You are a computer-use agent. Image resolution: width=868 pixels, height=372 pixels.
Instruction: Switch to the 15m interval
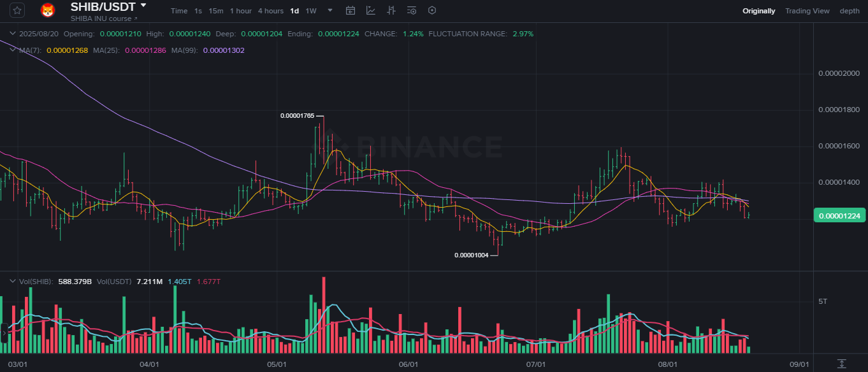point(216,11)
